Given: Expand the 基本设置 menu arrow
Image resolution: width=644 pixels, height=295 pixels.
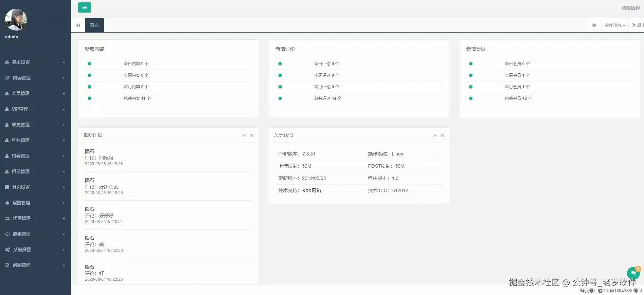Looking at the screenshot, I should 64,62.
